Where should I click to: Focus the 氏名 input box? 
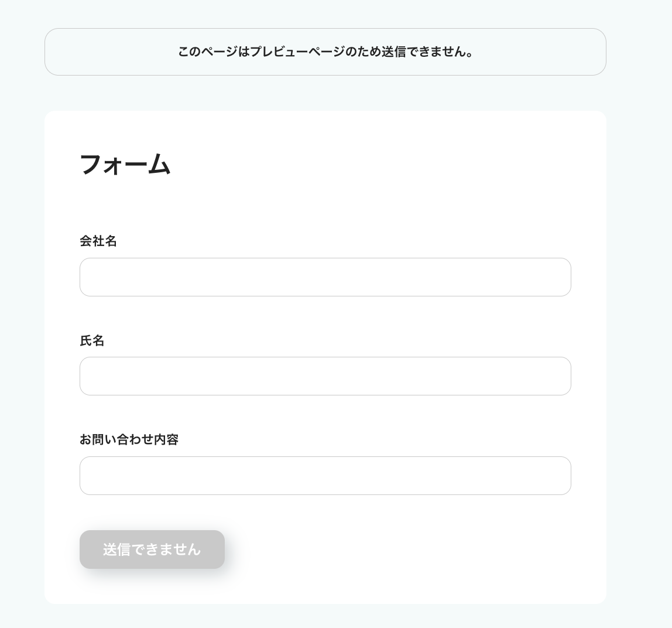[x=325, y=376]
